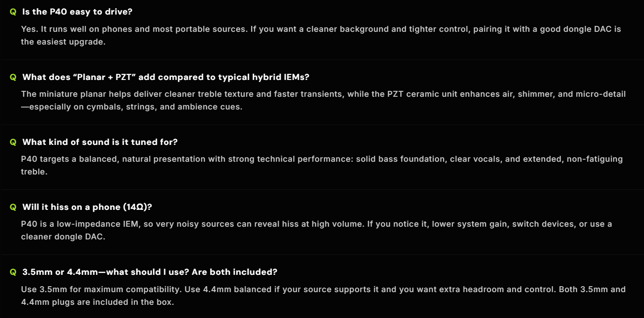Click the green Q icon beside 'Is the P40 easy to drive?'

tap(13, 12)
